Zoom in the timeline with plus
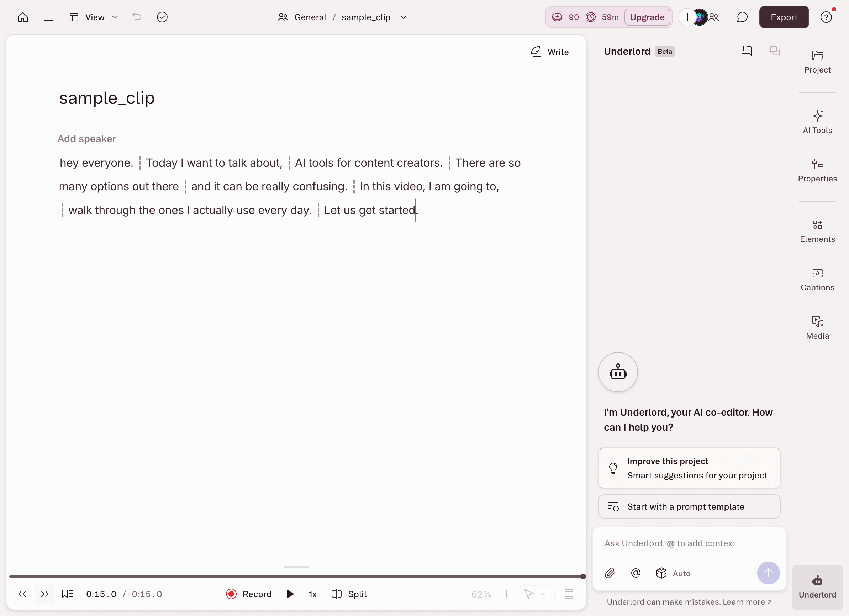The image size is (849, 616). (506, 594)
